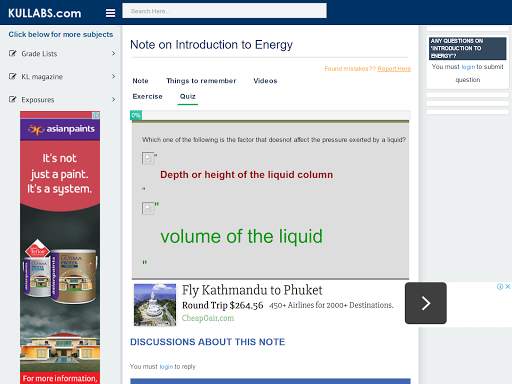This screenshot has width=512, height=384.
Task: Click the ad info icon at bottom right
Action: click(500, 286)
